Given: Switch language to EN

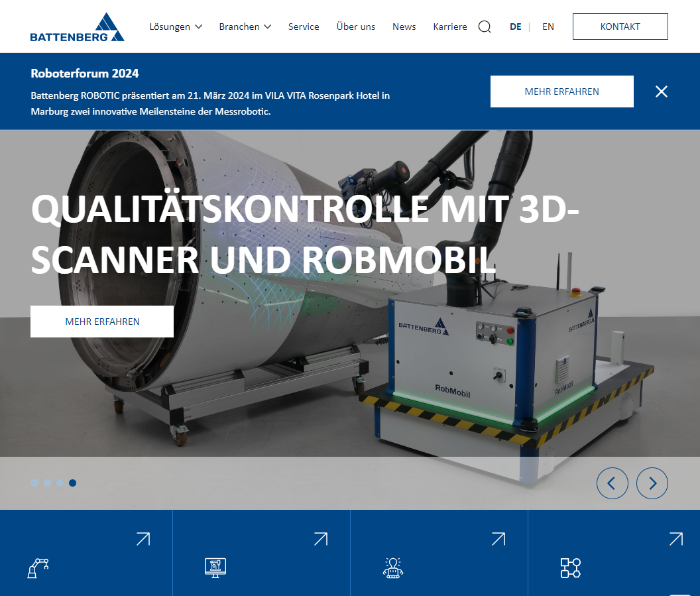Looking at the screenshot, I should click(x=548, y=27).
